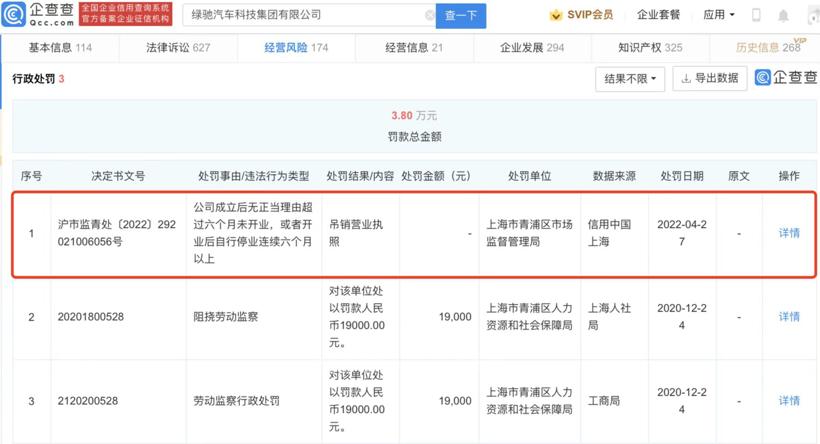Click the 企业套餐 link in header
Viewport: 820px width, 444px height.
pos(658,15)
